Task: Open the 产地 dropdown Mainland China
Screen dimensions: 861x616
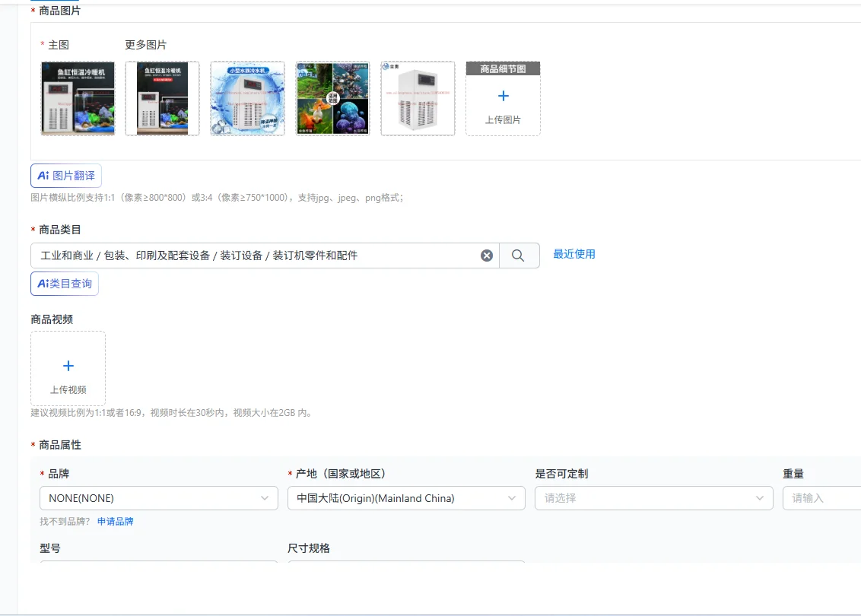Action: pos(406,498)
